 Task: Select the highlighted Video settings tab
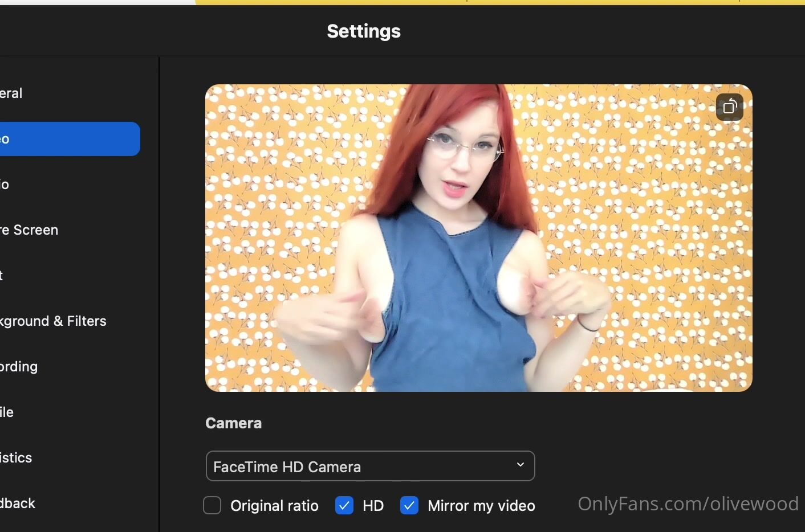[x=68, y=139]
